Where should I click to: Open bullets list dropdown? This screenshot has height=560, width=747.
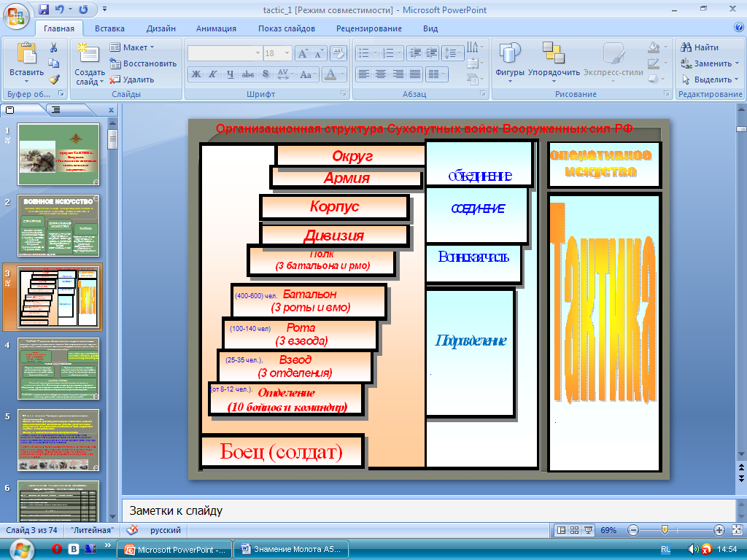click(x=367, y=53)
